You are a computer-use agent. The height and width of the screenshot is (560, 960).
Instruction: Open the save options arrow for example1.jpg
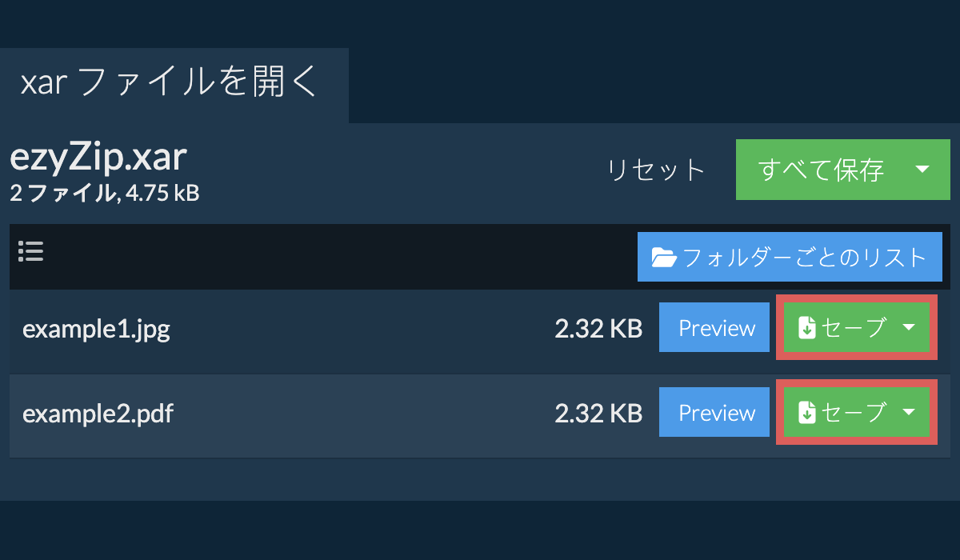[909, 328]
